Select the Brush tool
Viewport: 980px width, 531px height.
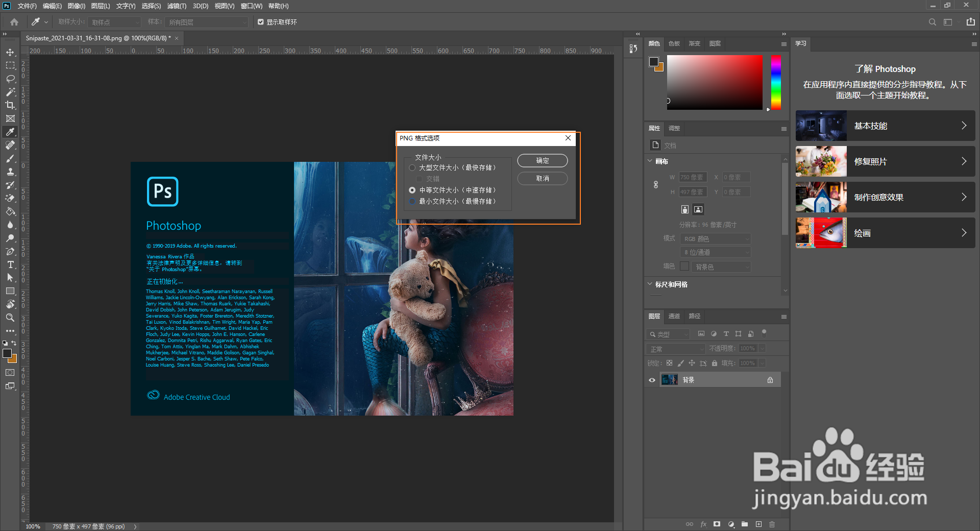tap(10, 158)
